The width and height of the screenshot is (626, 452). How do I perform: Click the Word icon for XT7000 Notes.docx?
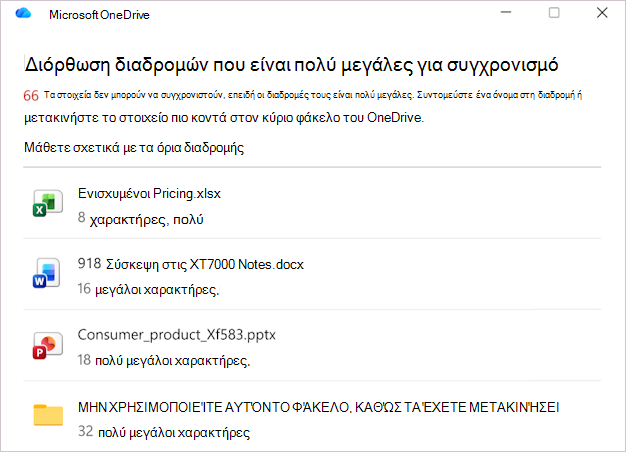pos(47,273)
